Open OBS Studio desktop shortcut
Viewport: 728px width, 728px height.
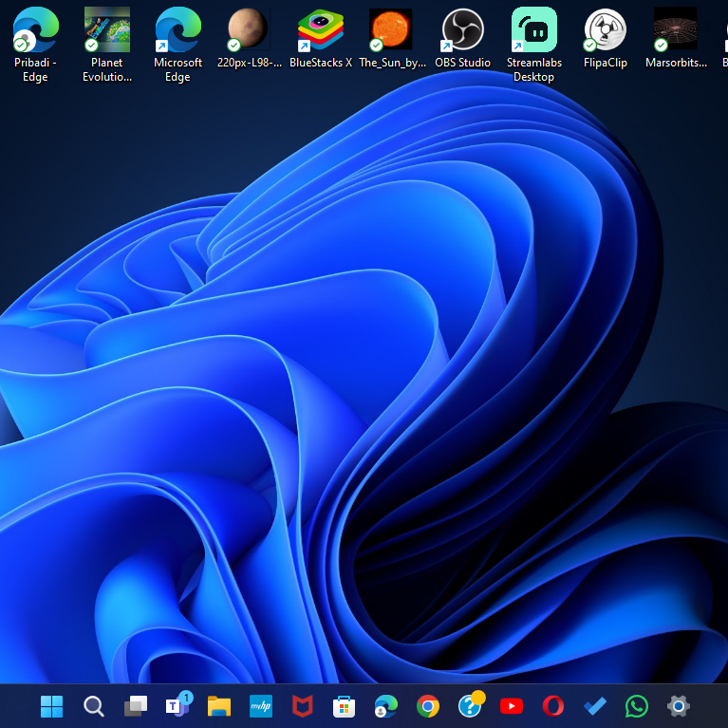point(462,30)
